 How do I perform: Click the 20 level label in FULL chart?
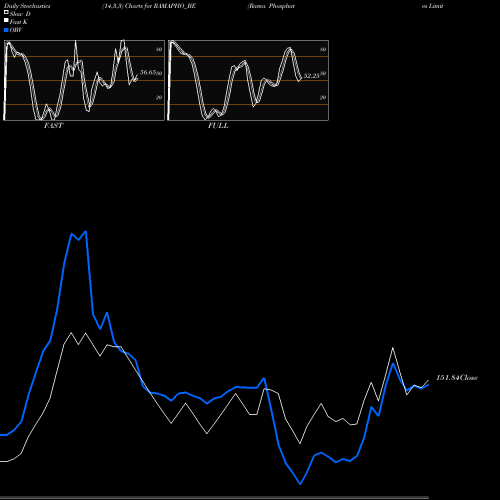point(323,97)
